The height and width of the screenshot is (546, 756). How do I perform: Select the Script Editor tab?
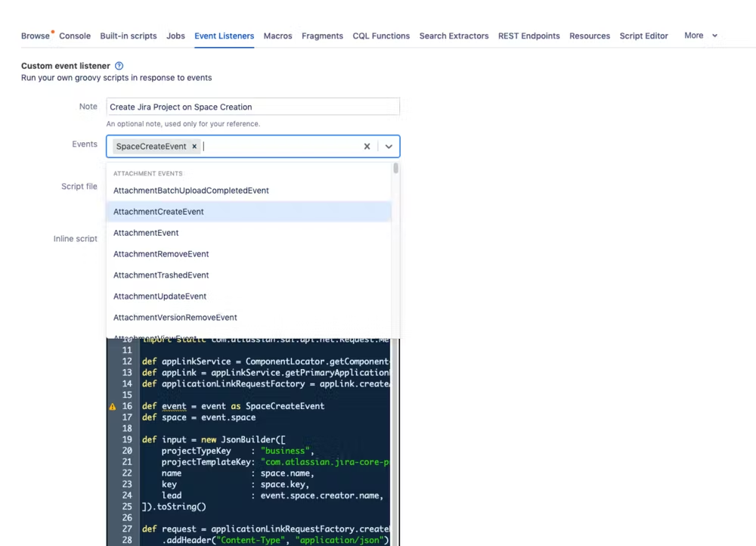coord(643,36)
